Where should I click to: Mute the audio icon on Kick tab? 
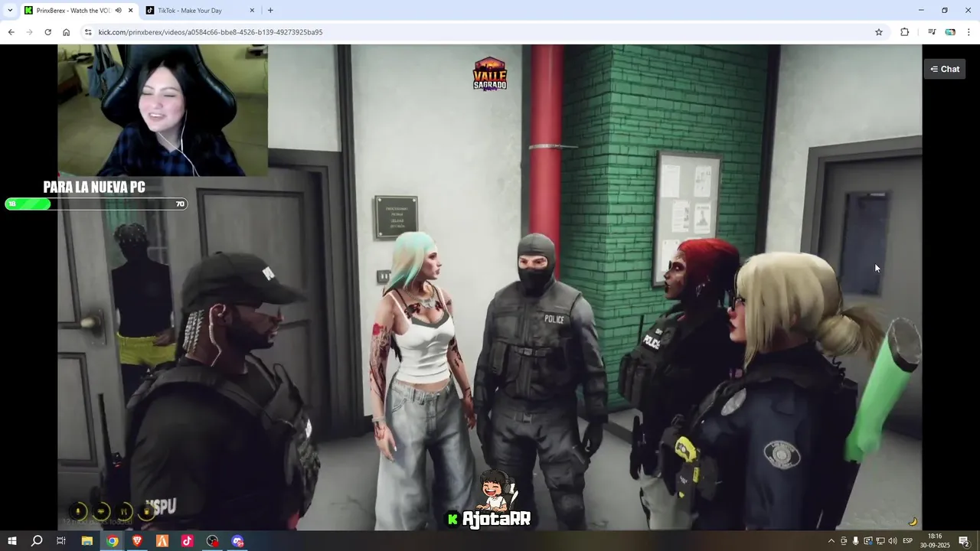tap(118, 11)
